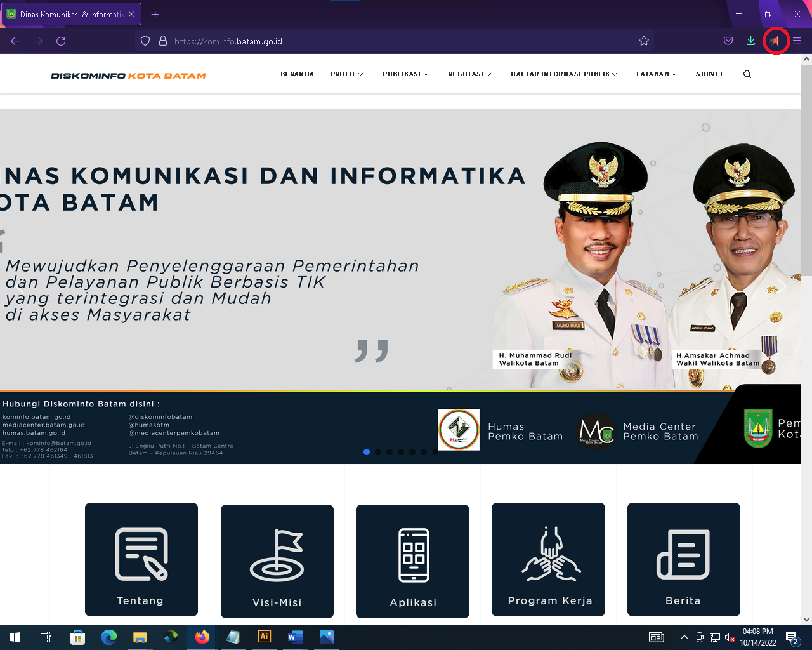Image resolution: width=812 pixels, height=650 pixels.
Task: Open the Photos app on taskbar
Action: (x=327, y=637)
